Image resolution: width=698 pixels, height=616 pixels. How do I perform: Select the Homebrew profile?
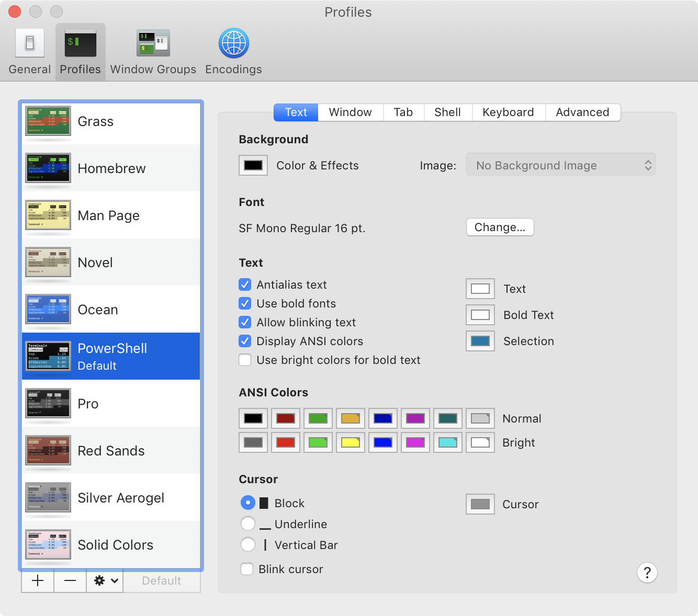click(x=111, y=168)
